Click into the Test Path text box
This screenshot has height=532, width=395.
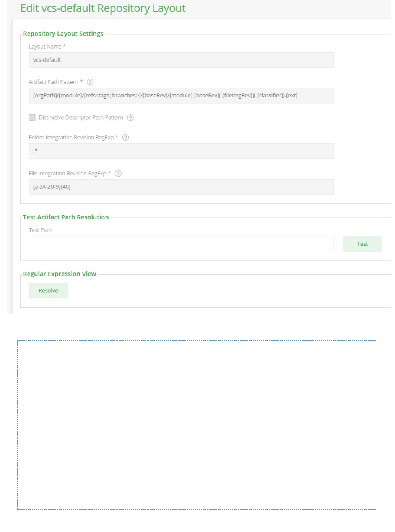(181, 244)
